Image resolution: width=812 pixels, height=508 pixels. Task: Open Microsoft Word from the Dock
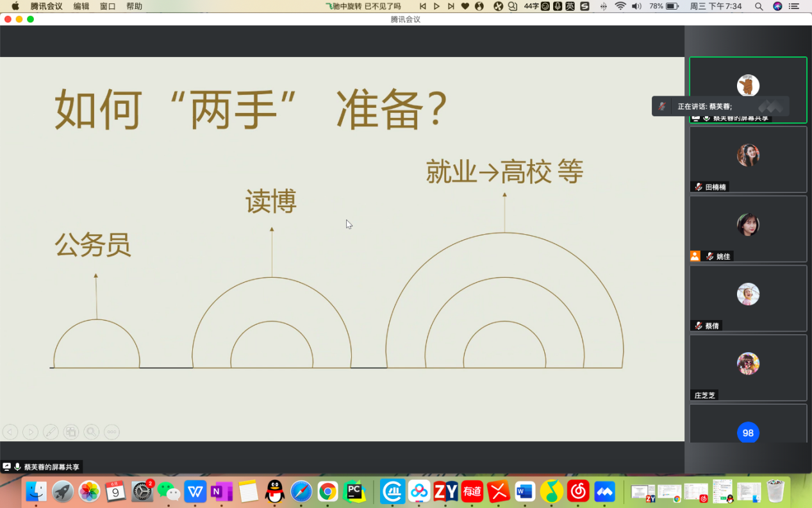(x=525, y=491)
